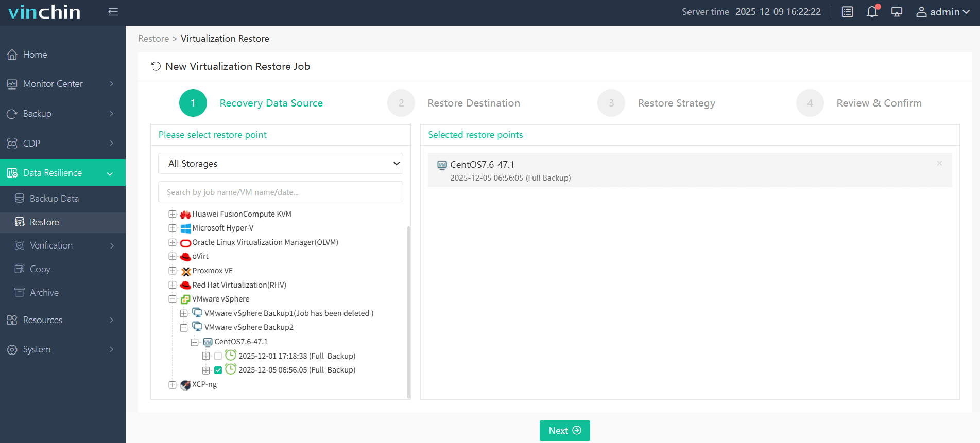This screenshot has width=980, height=443.
Task: Expand the 2025-12-05 06:56:05 restore point
Action: pyautogui.click(x=206, y=370)
